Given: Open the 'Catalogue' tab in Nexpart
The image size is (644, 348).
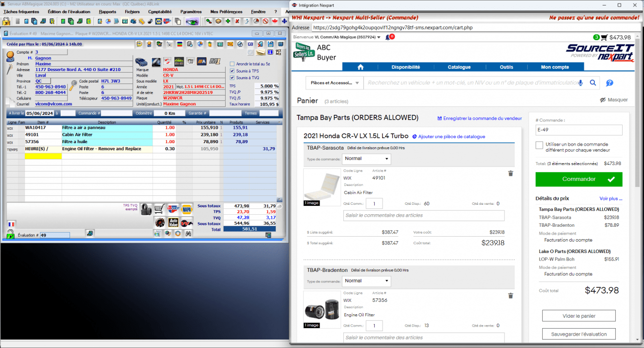Looking at the screenshot, I should tap(459, 67).
